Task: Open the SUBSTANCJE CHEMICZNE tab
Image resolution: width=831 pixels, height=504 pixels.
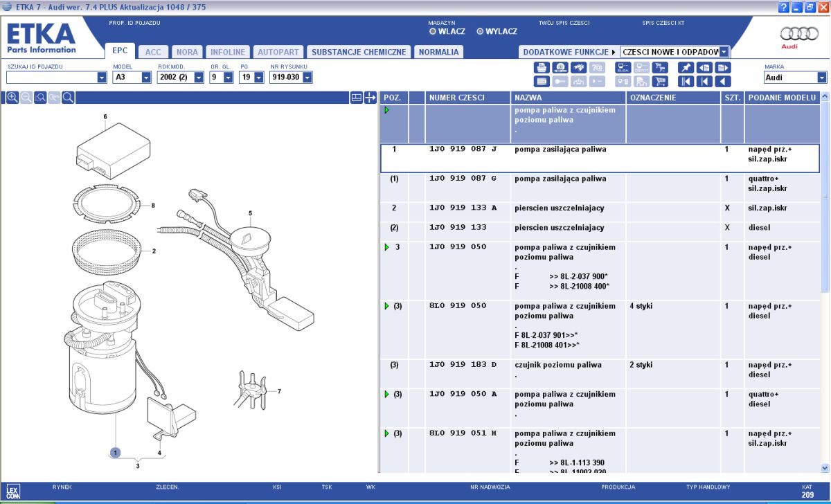Action: 359,52
